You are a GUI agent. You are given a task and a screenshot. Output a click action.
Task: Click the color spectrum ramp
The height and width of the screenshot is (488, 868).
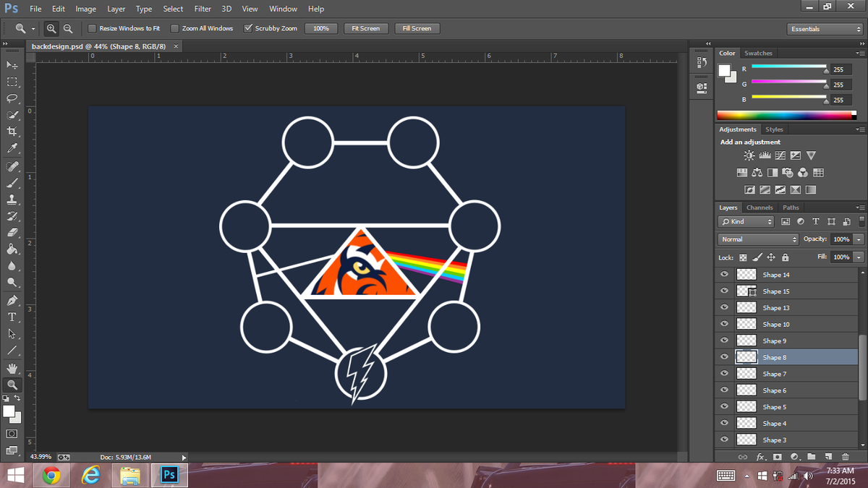tap(786, 115)
